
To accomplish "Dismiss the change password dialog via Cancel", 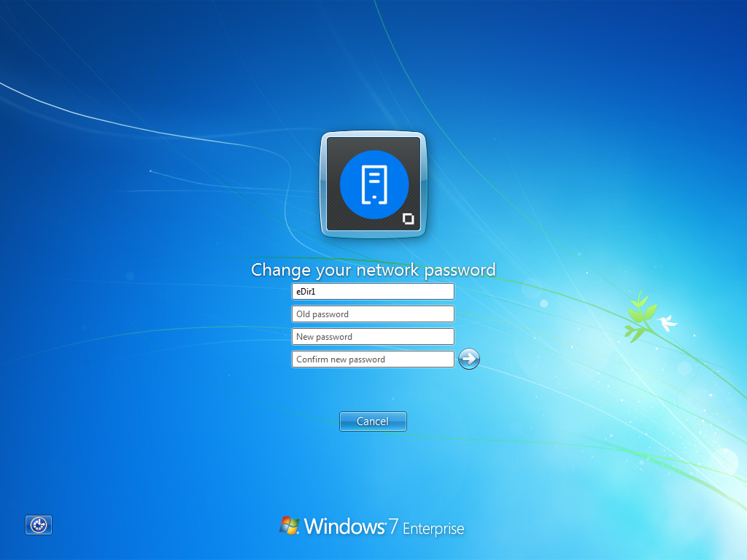I will [x=373, y=421].
